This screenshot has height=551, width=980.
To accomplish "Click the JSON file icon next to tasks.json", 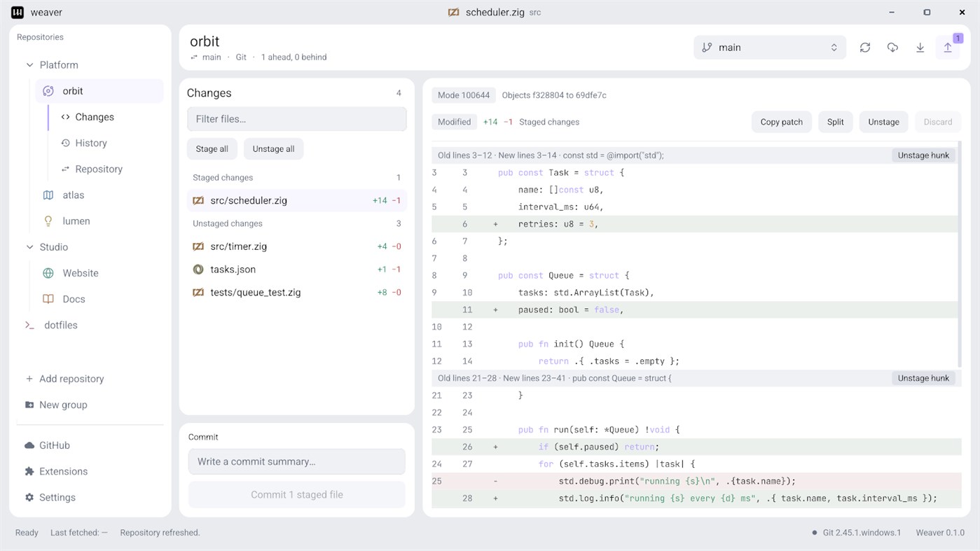I will point(198,270).
